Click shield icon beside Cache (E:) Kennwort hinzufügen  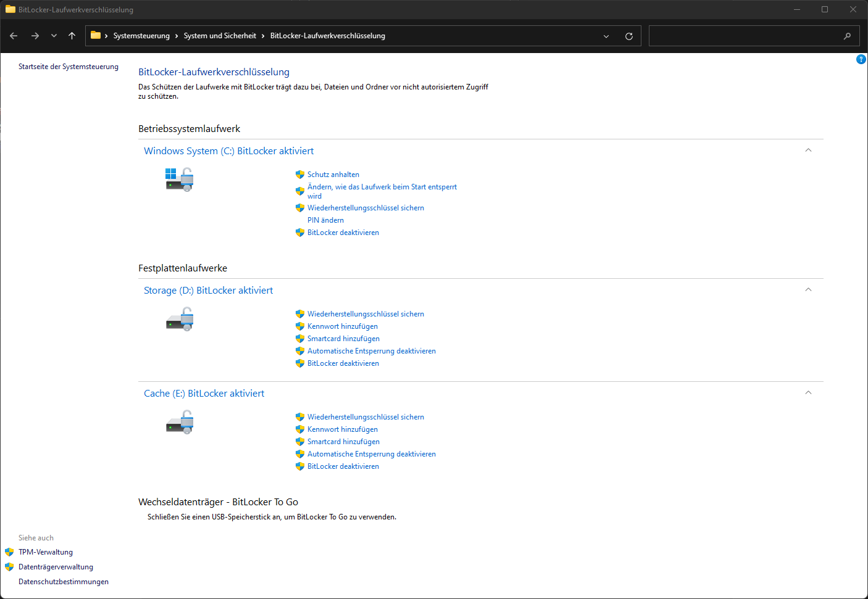click(300, 429)
